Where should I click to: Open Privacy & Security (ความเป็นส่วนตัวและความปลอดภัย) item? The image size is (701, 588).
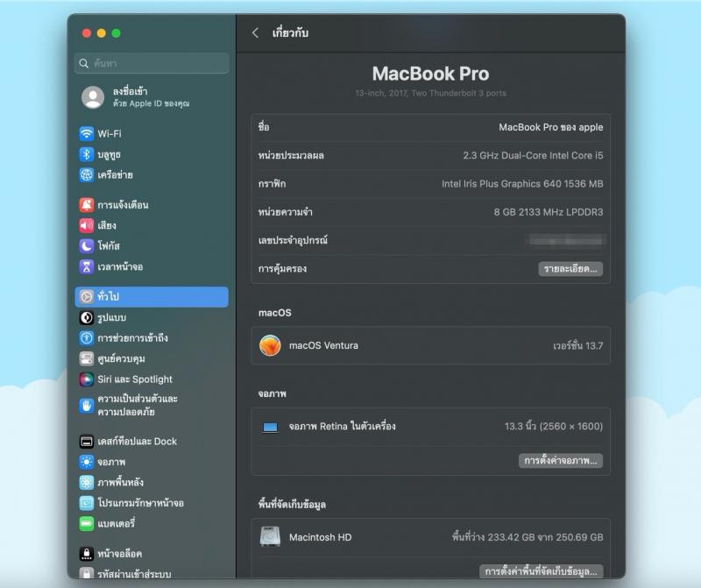[137, 405]
